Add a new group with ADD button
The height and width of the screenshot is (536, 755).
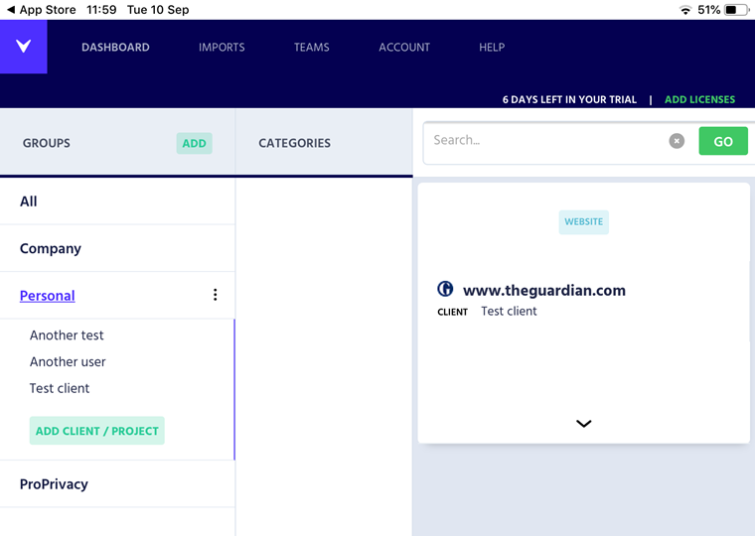coord(194,143)
